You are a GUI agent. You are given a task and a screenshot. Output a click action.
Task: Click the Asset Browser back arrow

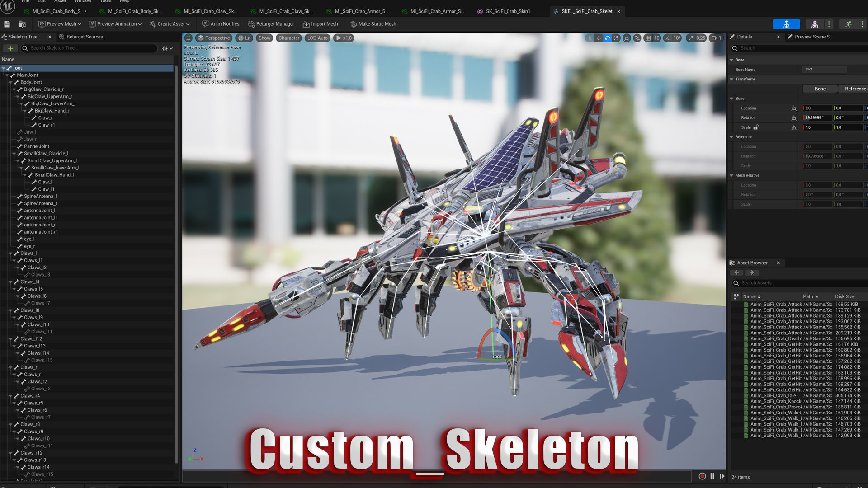coord(736,272)
